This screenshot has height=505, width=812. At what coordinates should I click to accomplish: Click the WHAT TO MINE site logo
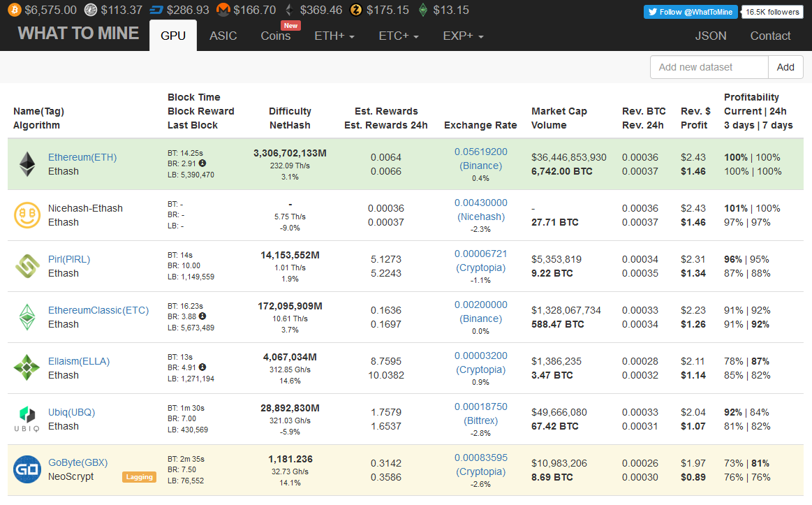click(x=78, y=33)
